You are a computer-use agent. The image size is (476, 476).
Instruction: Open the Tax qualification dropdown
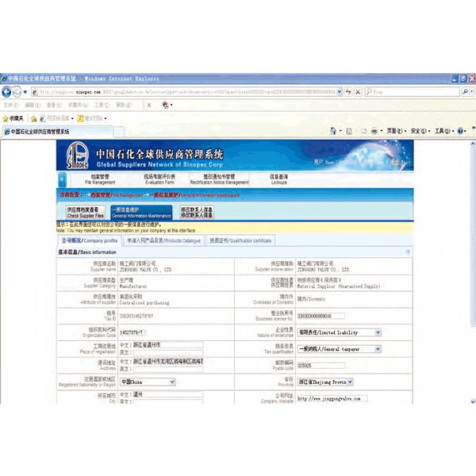[339, 349]
